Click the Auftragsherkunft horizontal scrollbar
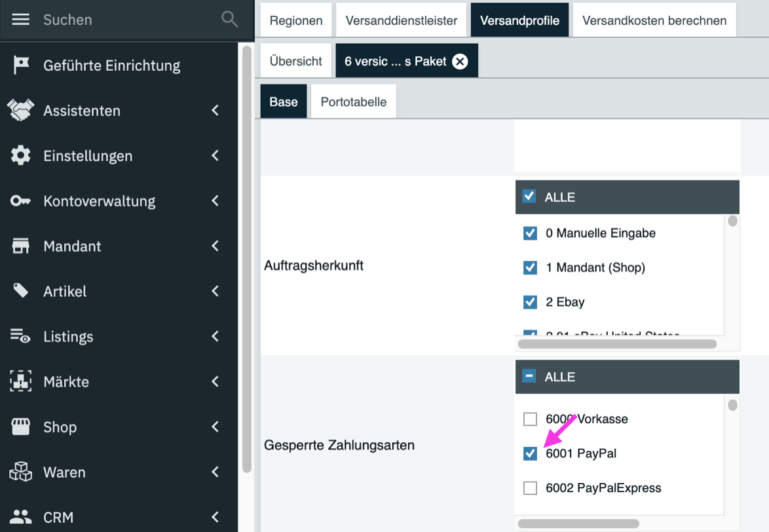769x532 pixels. click(617, 344)
